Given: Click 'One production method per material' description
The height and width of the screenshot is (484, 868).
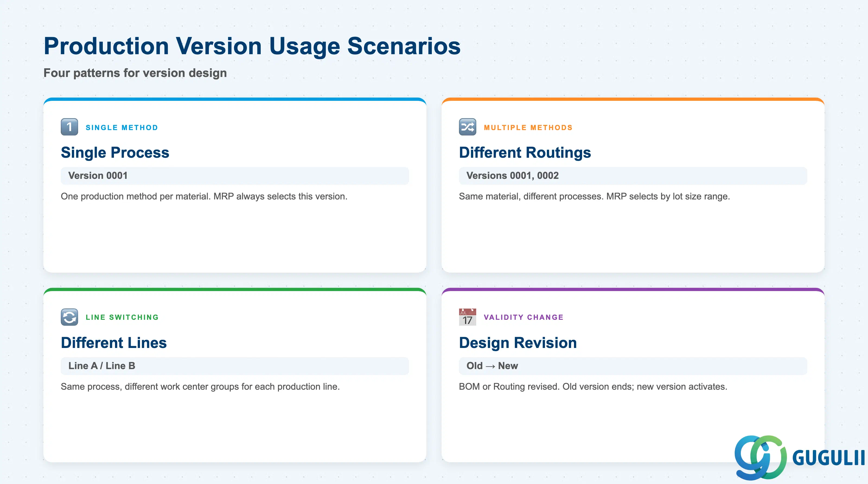Looking at the screenshot, I should 204,196.
